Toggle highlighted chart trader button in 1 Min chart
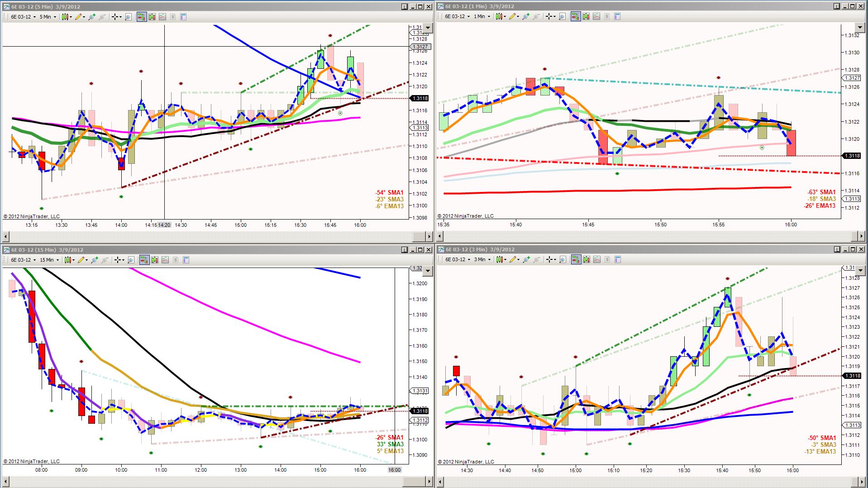The image size is (868, 488). 576,16
